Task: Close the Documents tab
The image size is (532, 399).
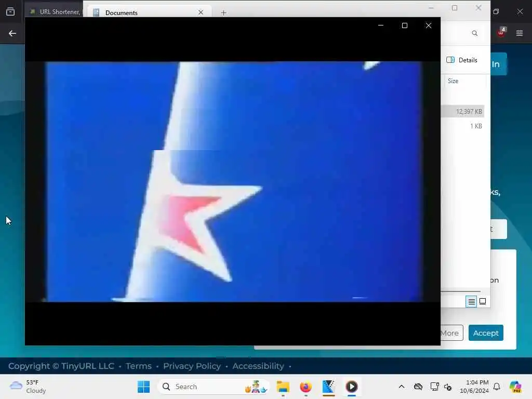Action: tap(201, 12)
